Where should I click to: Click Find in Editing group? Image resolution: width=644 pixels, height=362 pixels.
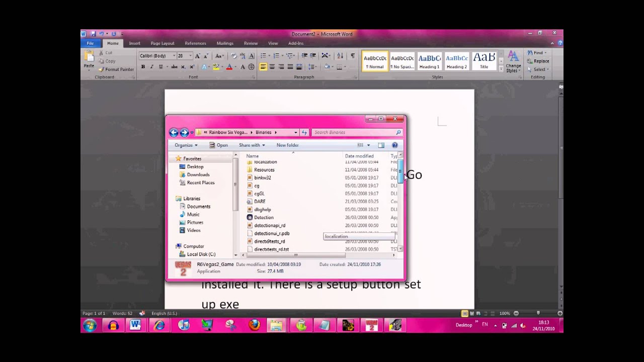pyautogui.click(x=537, y=53)
